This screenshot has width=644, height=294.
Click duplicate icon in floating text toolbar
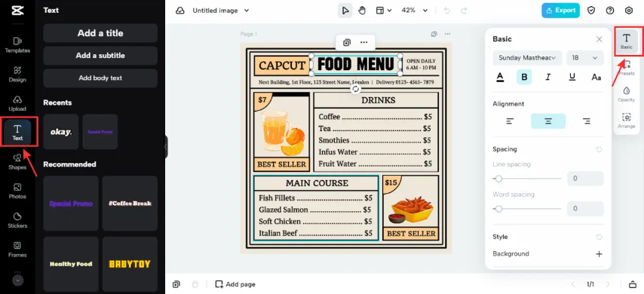tap(347, 42)
